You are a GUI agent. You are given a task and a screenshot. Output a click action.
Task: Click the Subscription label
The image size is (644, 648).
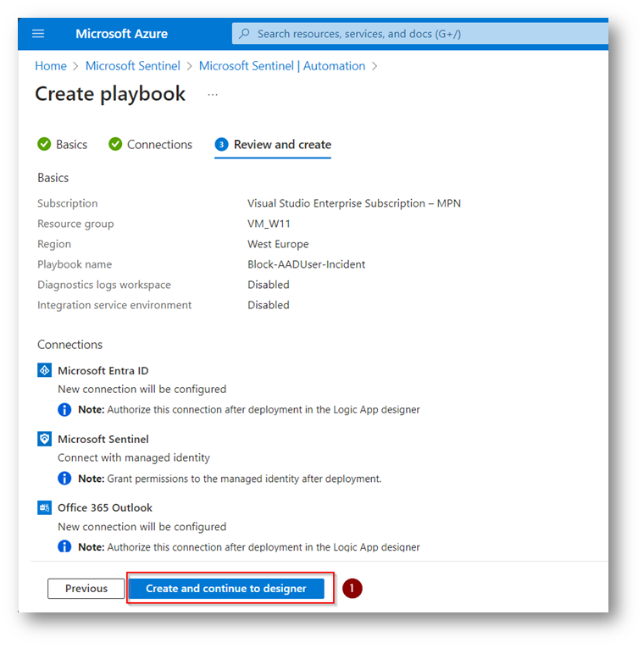pyautogui.click(x=68, y=203)
